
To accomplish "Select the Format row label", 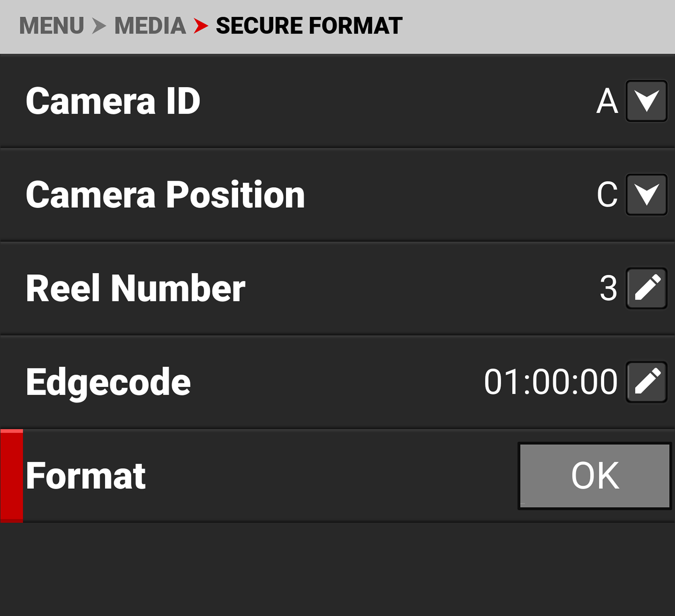I will coord(86,476).
